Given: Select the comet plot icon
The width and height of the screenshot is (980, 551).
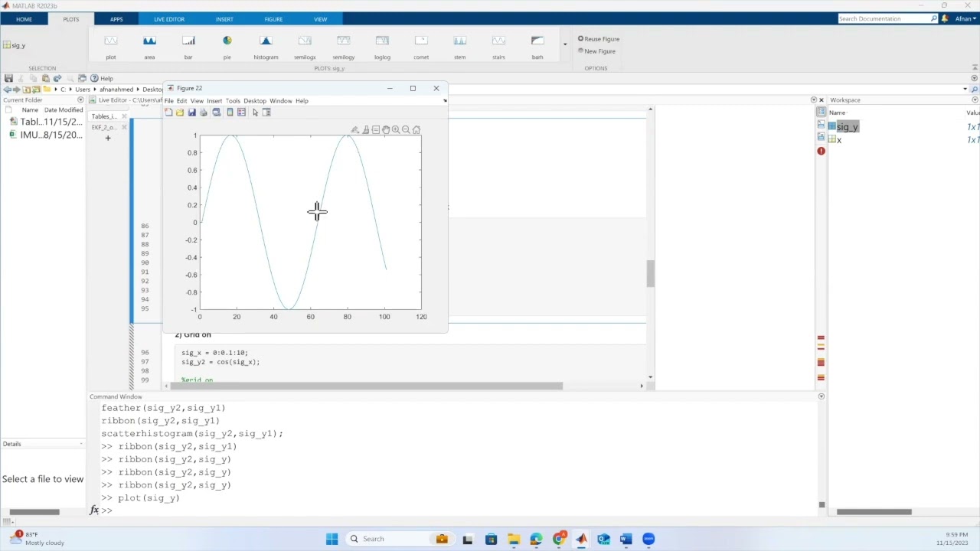Looking at the screenshot, I should [421, 41].
